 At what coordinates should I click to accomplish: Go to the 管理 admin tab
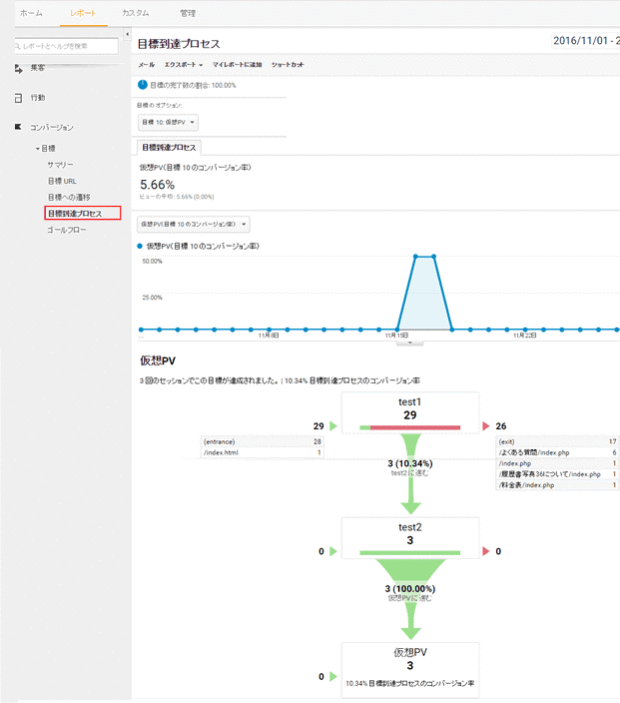pos(188,13)
